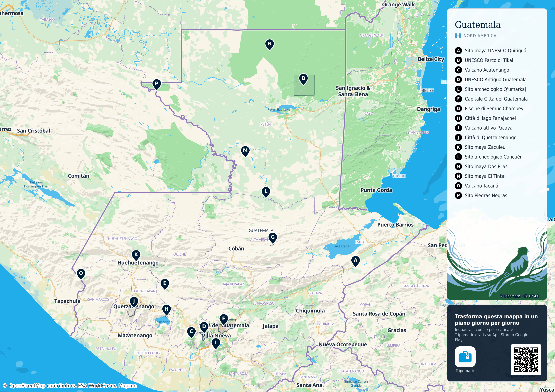The height and width of the screenshot is (392, 555).
Task: Click map pin G at Semuc Champey
Action: [x=273, y=238]
